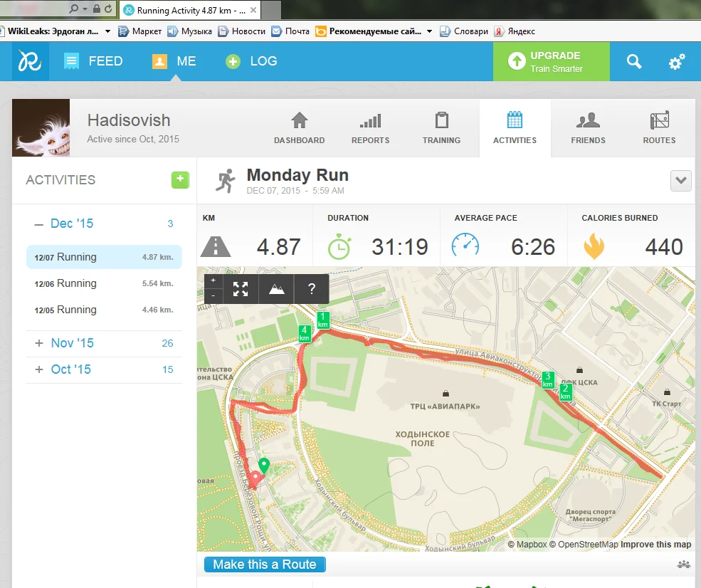701x588 pixels.
Task: Collapse the Dec '15 month group
Action: [39, 224]
